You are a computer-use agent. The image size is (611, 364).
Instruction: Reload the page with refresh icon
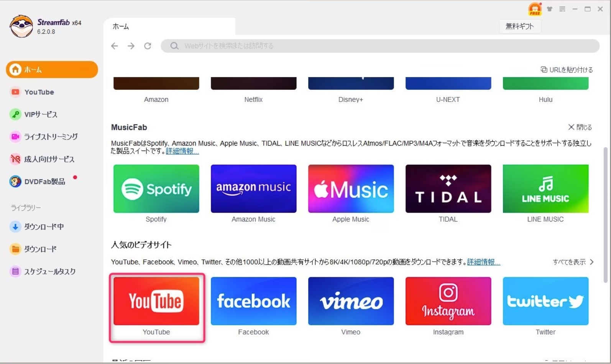coord(148,46)
